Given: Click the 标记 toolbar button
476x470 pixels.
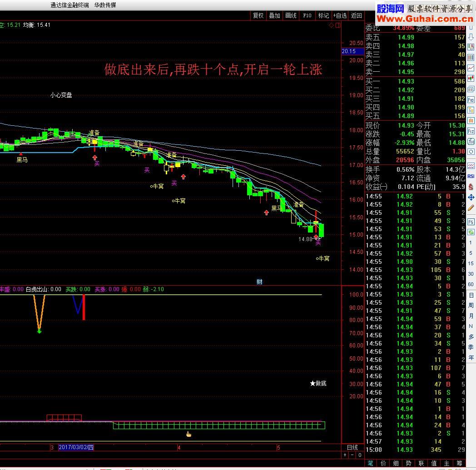Looking at the screenshot, I should pos(323,15).
